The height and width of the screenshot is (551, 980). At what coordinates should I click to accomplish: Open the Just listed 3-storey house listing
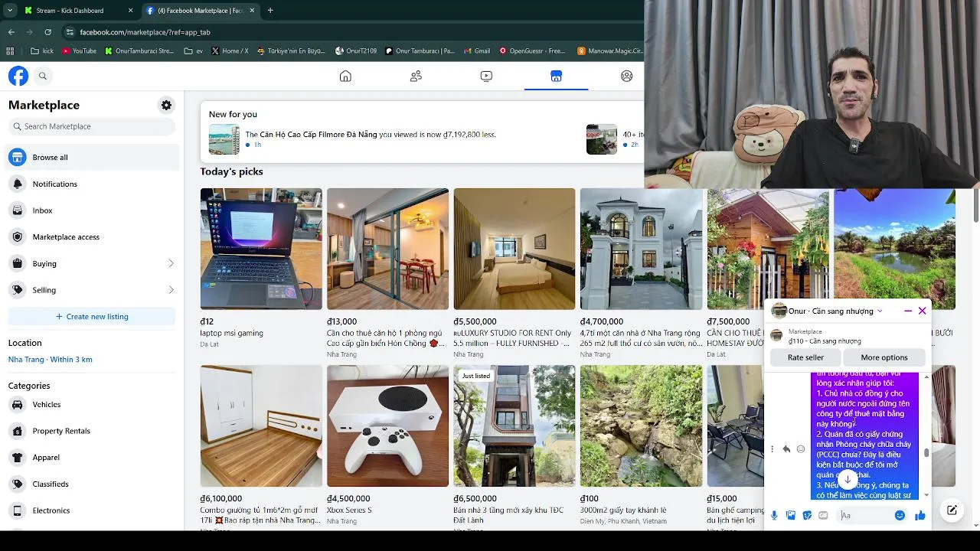pyautogui.click(x=514, y=425)
